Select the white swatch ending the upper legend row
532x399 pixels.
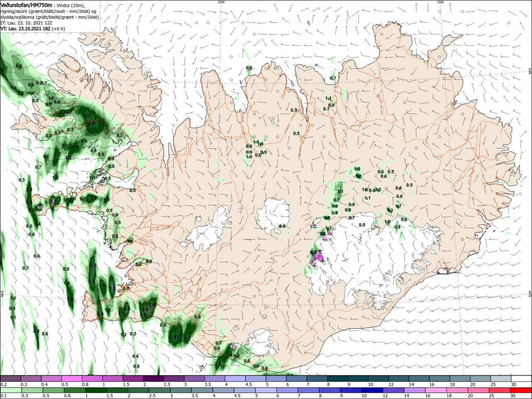(x=521, y=379)
